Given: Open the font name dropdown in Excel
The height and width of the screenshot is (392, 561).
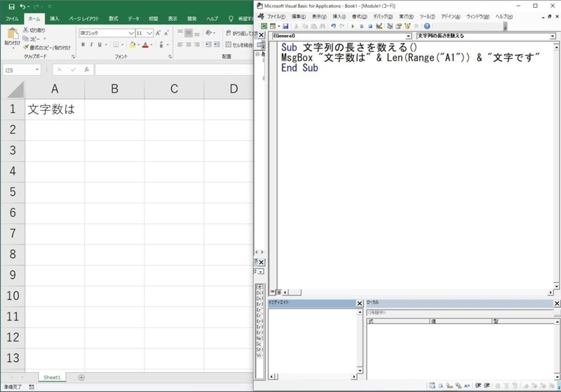Looking at the screenshot, I should (131, 33).
